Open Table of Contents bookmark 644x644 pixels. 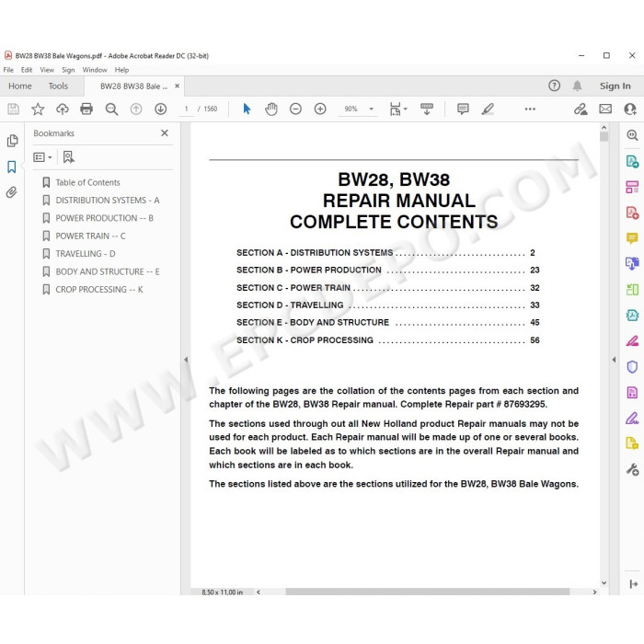tap(88, 182)
